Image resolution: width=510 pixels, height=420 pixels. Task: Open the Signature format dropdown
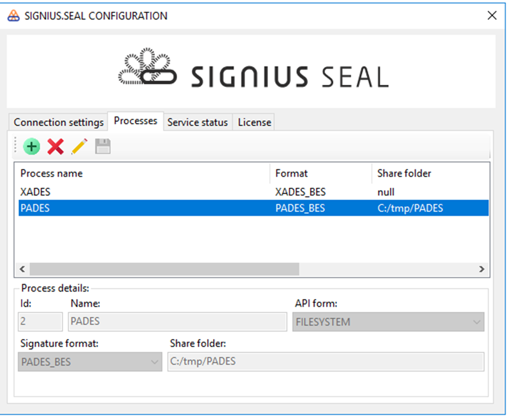(90, 362)
